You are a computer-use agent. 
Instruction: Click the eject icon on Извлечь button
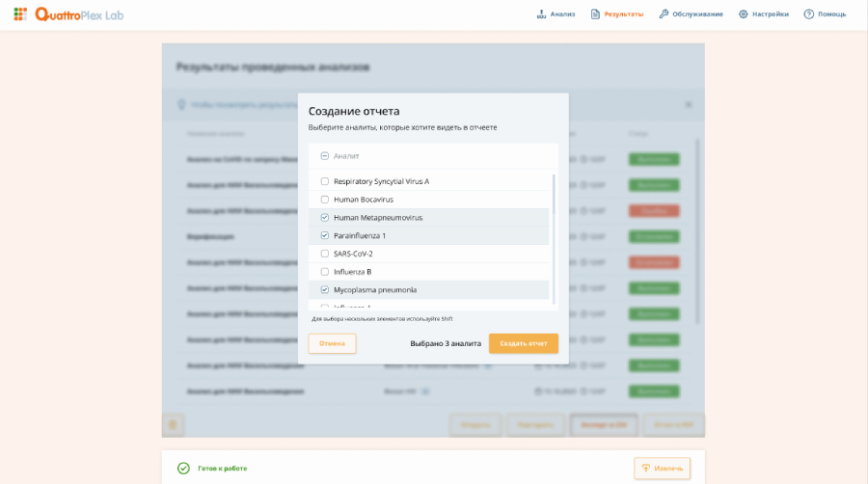(x=645, y=468)
